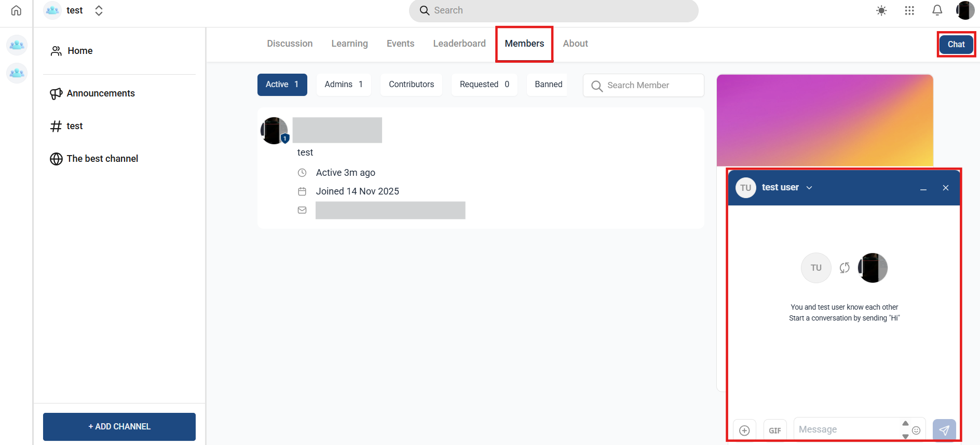Toggle the light/dark theme sun icon
The height and width of the screenshot is (445, 980).
(881, 10)
